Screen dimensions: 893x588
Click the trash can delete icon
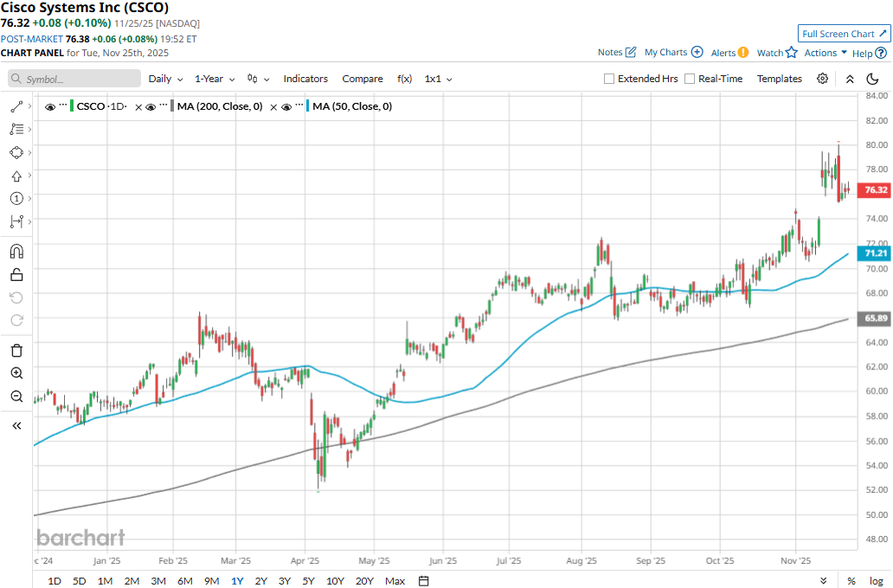16,350
